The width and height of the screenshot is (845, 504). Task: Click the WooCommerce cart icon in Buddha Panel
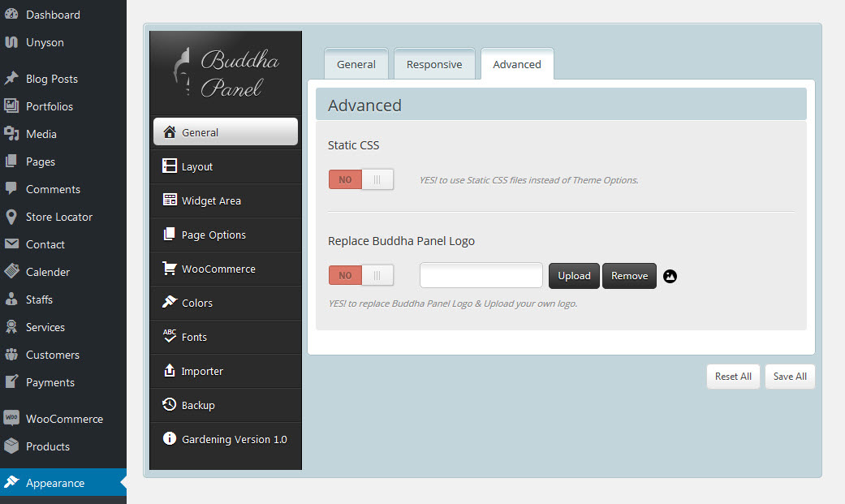point(169,268)
